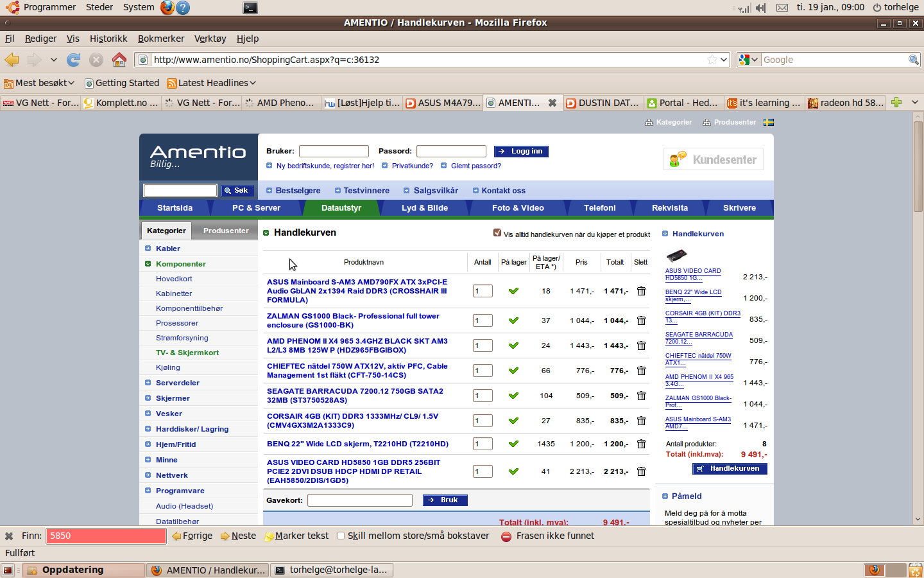The width and height of the screenshot is (924, 578).
Task: Open the volume control in system tray
Action: pyautogui.click(x=761, y=8)
